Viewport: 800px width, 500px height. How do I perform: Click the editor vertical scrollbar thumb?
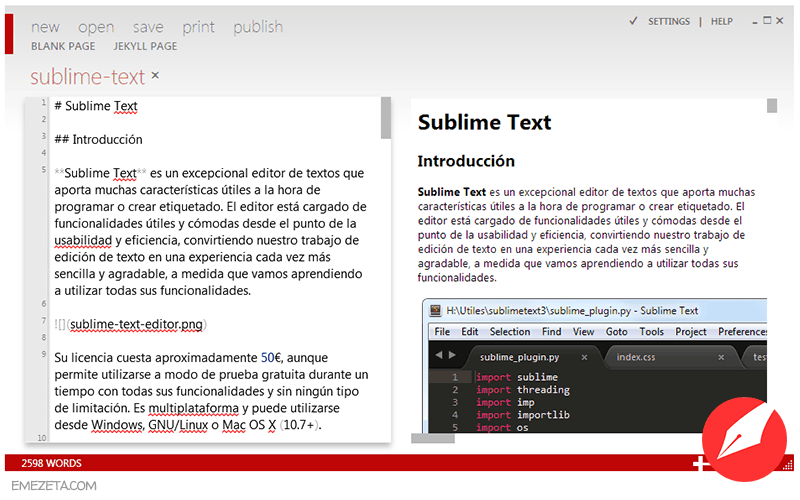click(x=386, y=118)
